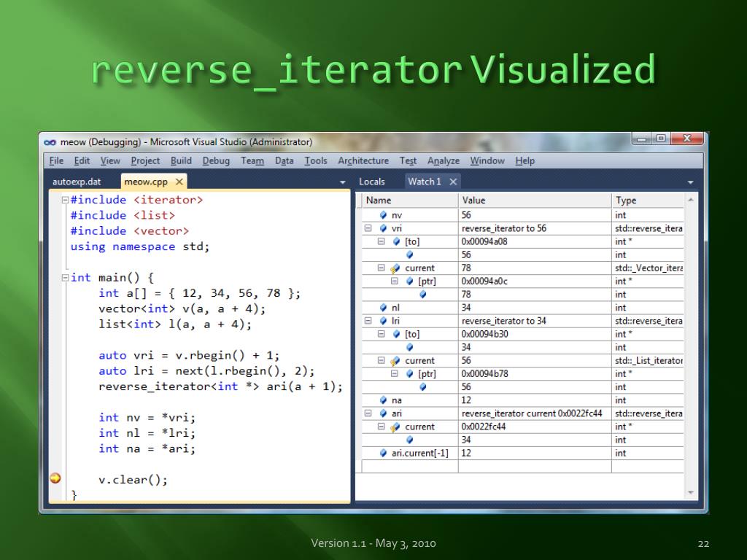Click the ari variable icon

[x=383, y=413]
